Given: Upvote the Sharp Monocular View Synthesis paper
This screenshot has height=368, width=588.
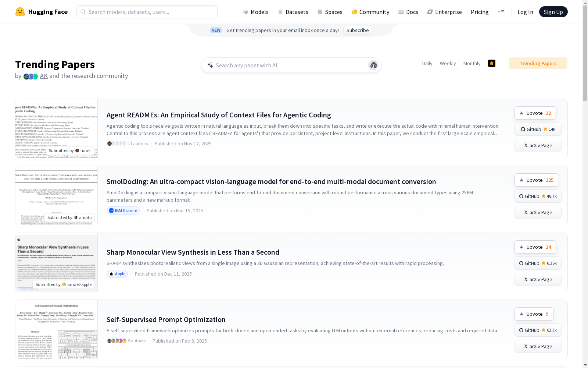Looking at the screenshot, I should coord(535,247).
